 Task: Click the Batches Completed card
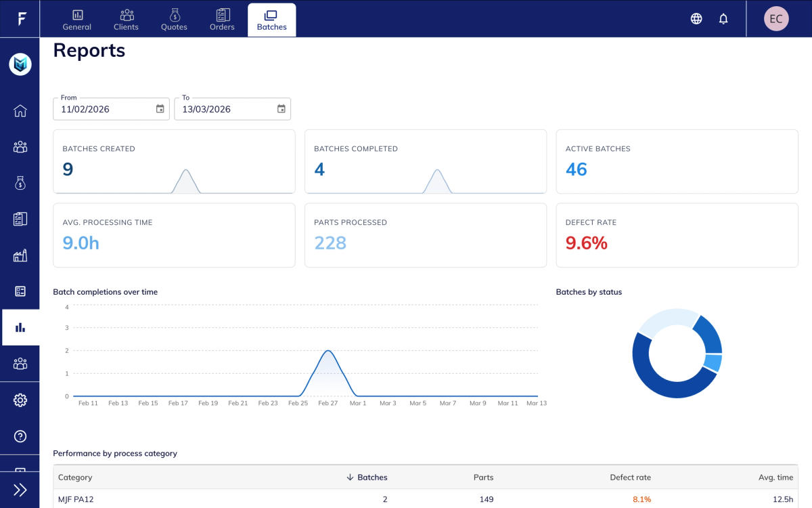pos(426,162)
